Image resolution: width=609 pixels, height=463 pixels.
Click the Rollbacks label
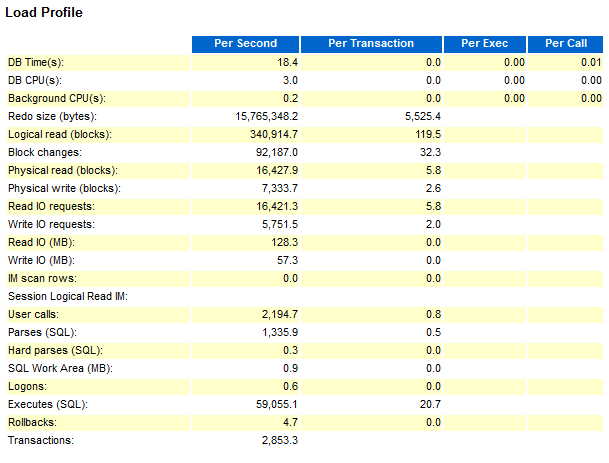click(x=32, y=422)
